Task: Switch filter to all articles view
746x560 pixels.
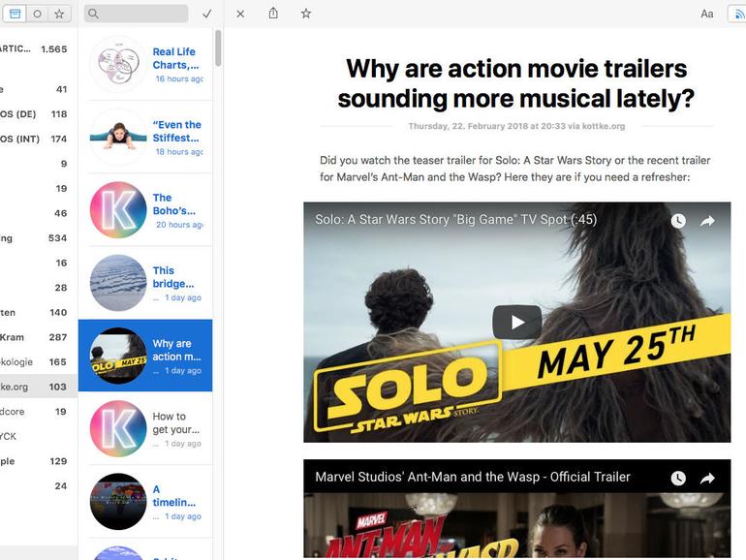Action: (15, 14)
